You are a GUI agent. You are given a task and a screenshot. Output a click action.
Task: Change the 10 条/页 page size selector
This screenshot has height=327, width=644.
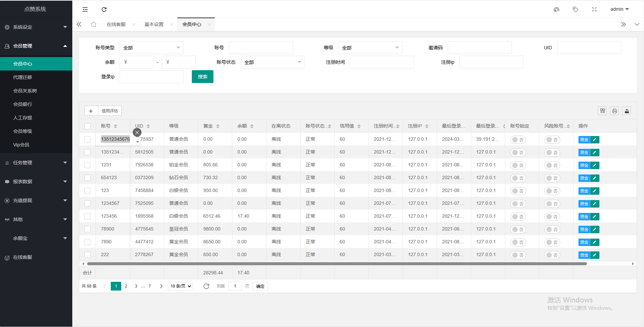coord(180,286)
